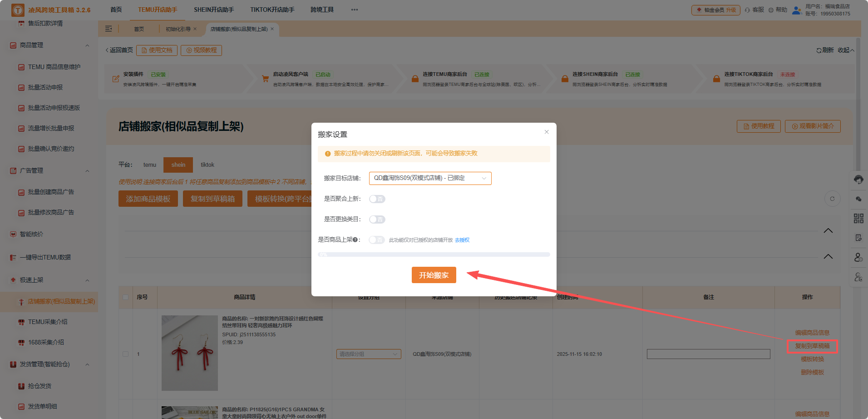This screenshot has width=868, height=419.
Task: Open the user avatar icon near 福瑞食品店
Action: [x=796, y=10]
